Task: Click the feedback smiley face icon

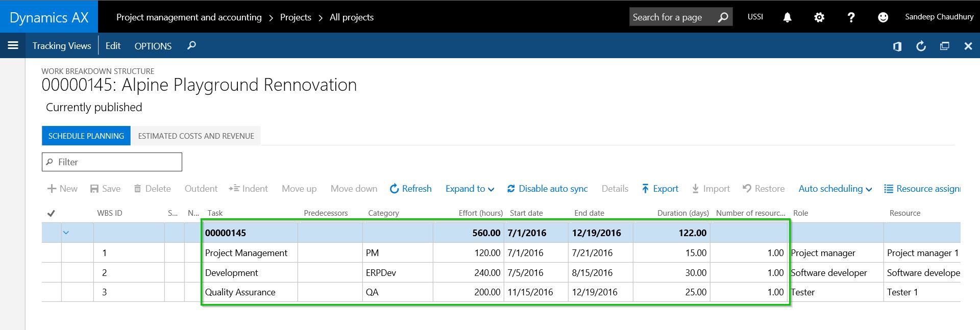Action: coord(883,17)
